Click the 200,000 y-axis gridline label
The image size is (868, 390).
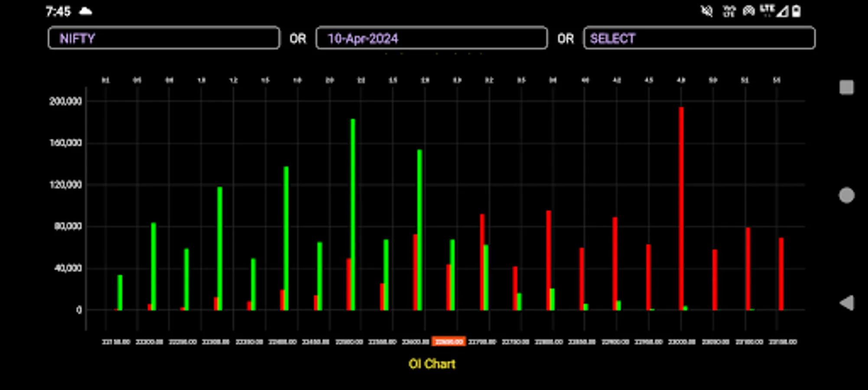(66, 101)
